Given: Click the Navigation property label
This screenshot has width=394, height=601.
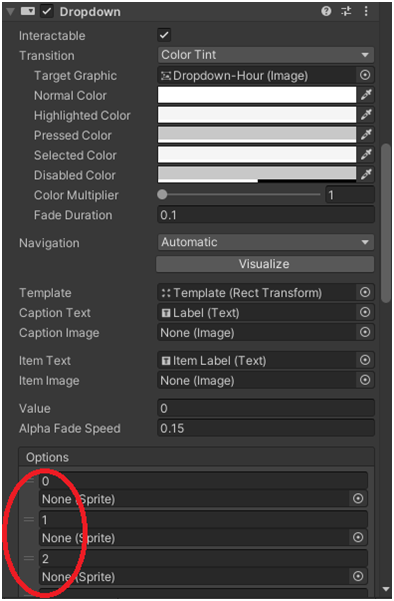Looking at the screenshot, I should (49, 243).
